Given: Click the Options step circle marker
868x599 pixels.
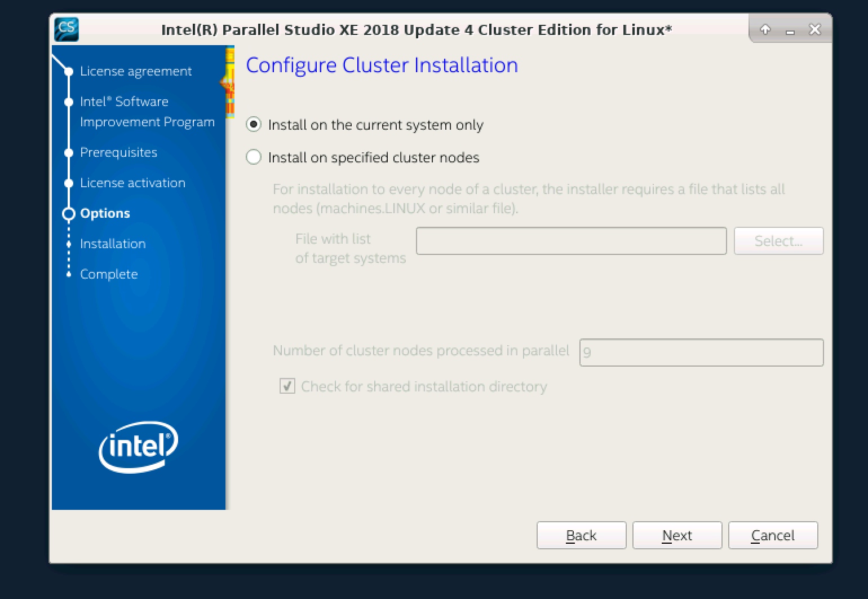Looking at the screenshot, I should click(69, 214).
